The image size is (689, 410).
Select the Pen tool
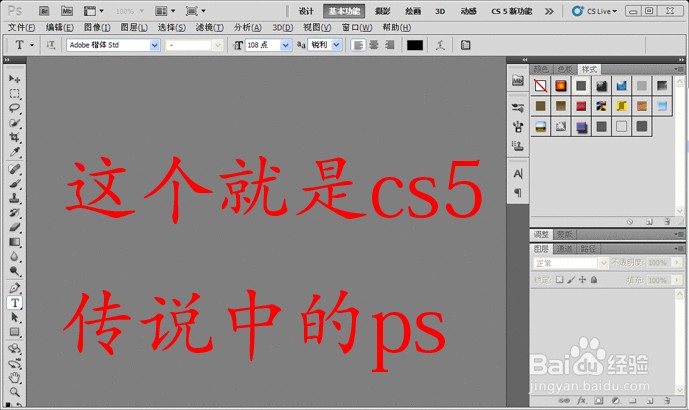[15, 288]
